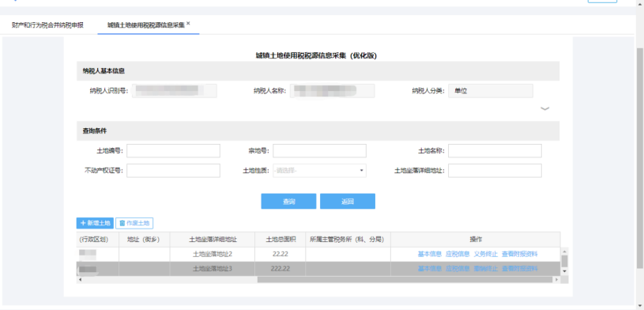Click the 纳税人分类 单位 field

[491, 91]
